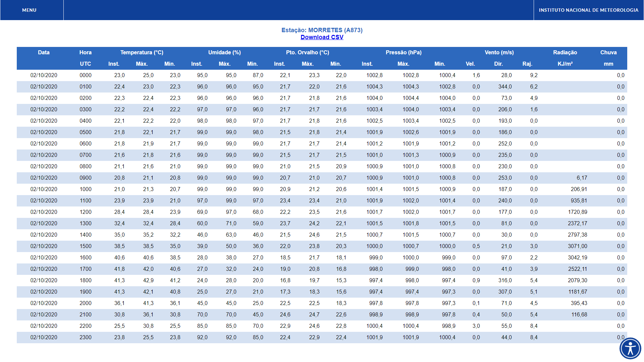Screen dimensions: 644x362
Task: Click Instituto Nacional de Meteorologia link
Action: click(588, 10)
